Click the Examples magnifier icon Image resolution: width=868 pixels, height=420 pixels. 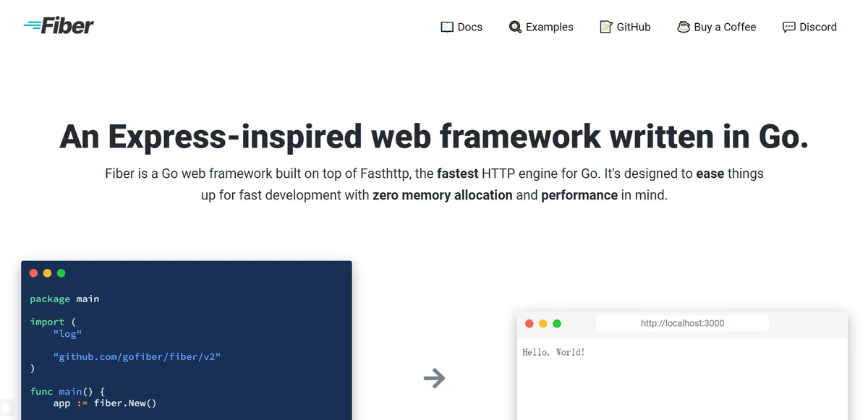pos(515,27)
